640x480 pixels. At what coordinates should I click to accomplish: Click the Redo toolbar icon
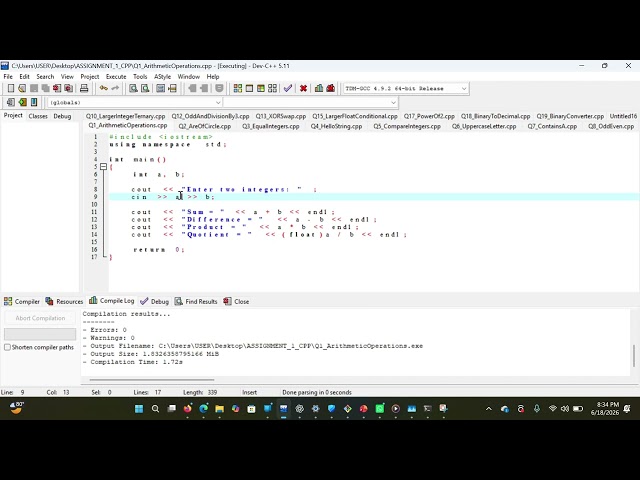coord(115,88)
